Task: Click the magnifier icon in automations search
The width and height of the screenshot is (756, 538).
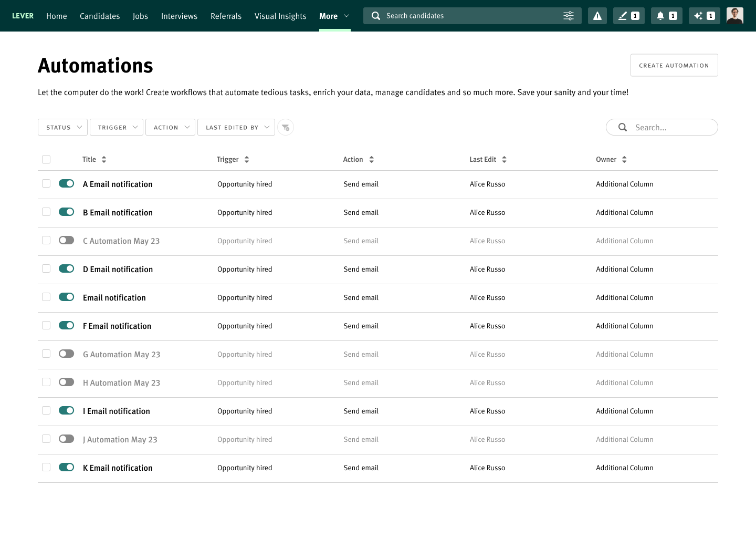Action: pyautogui.click(x=623, y=127)
